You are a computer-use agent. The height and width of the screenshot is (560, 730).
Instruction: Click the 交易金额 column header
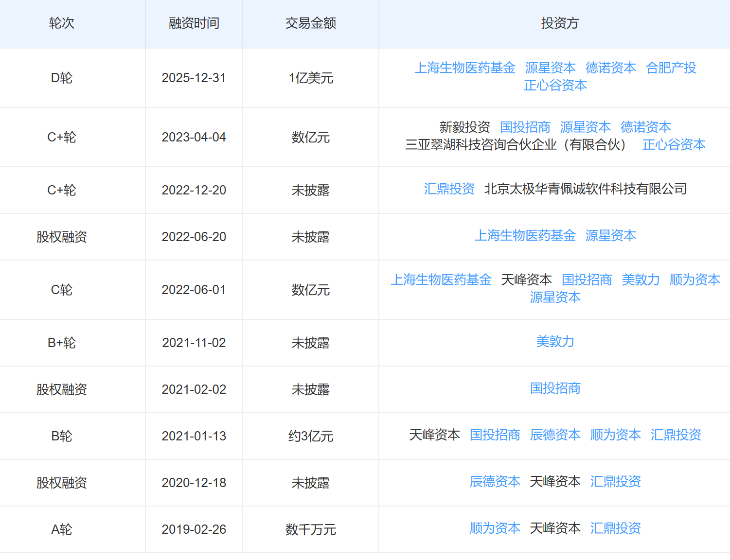coord(311,23)
